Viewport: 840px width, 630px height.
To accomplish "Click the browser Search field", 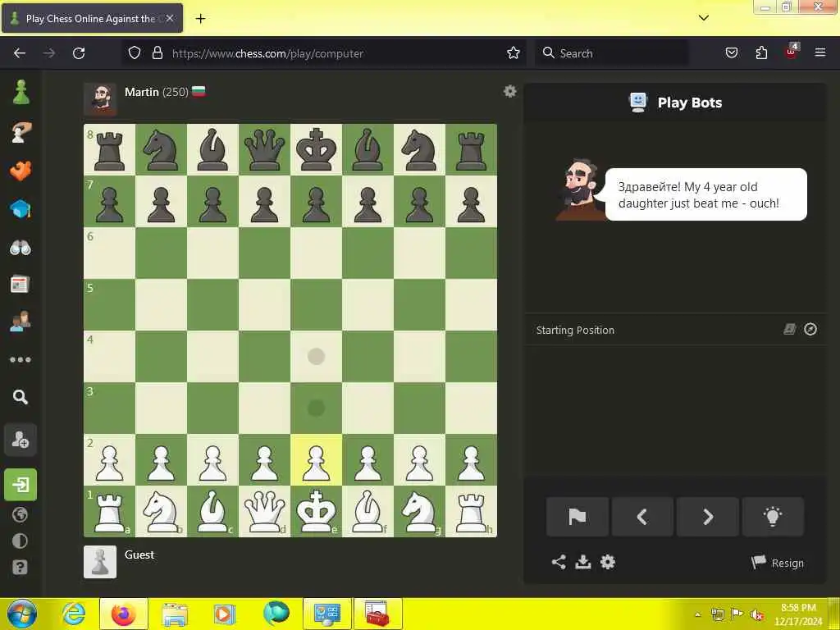I will [x=612, y=53].
